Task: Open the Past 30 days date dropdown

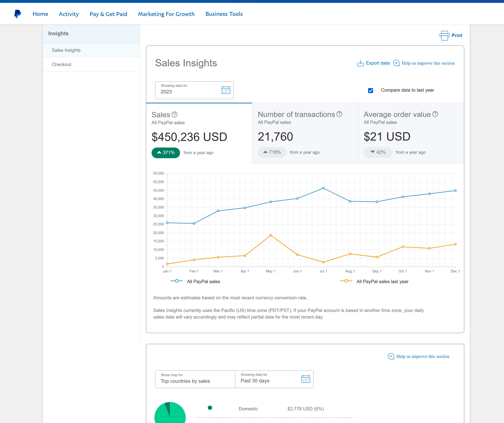Action: coord(266,379)
